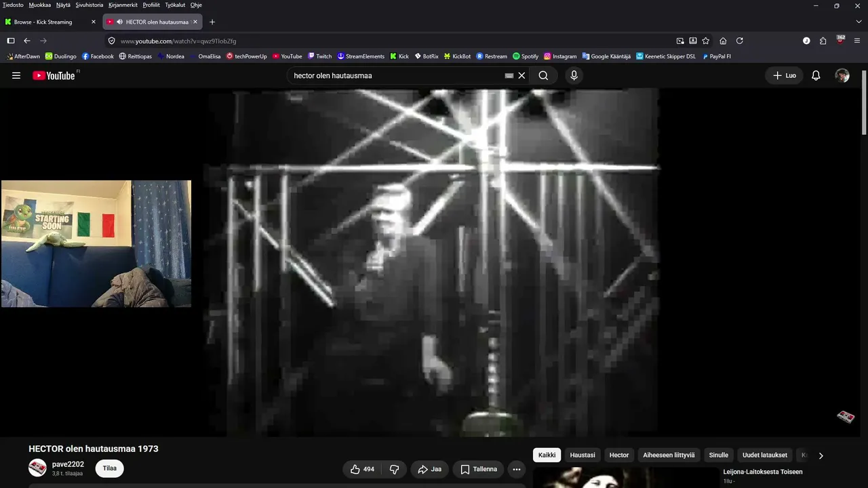Open the Instagram bookmark
868x488 pixels.
[560, 56]
